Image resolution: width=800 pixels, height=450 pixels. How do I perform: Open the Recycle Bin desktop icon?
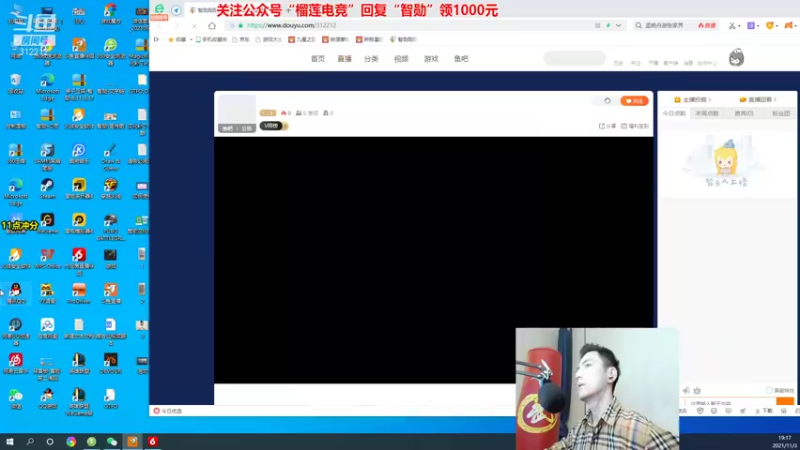16,84
